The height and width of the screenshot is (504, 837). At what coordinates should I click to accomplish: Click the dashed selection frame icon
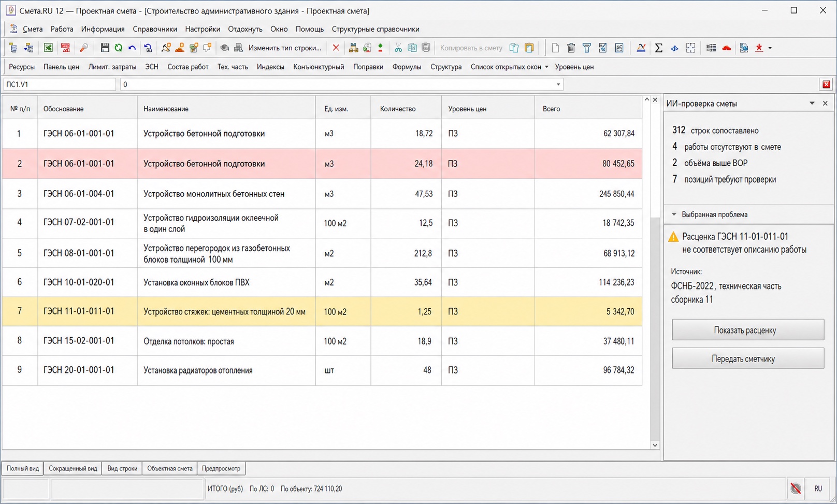[x=690, y=48]
